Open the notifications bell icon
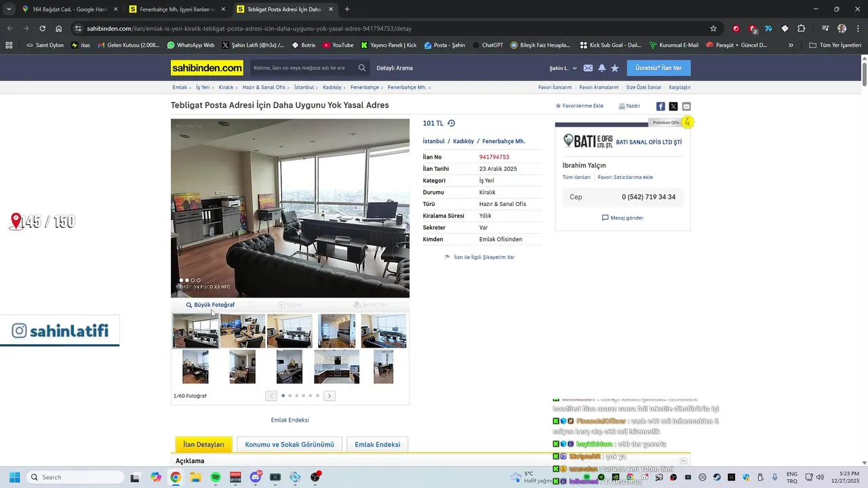The width and height of the screenshot is (868, 488). tap(601, 68)
